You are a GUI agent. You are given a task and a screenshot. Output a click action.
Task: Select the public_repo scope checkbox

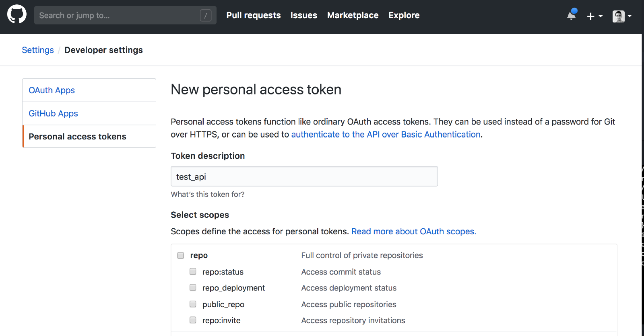(193, 304)
